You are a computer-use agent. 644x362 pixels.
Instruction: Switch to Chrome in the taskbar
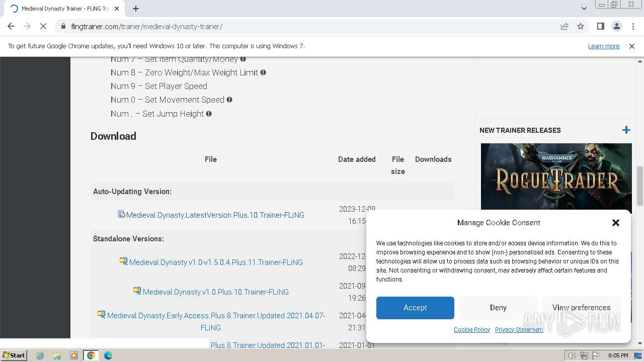point(91,355)
